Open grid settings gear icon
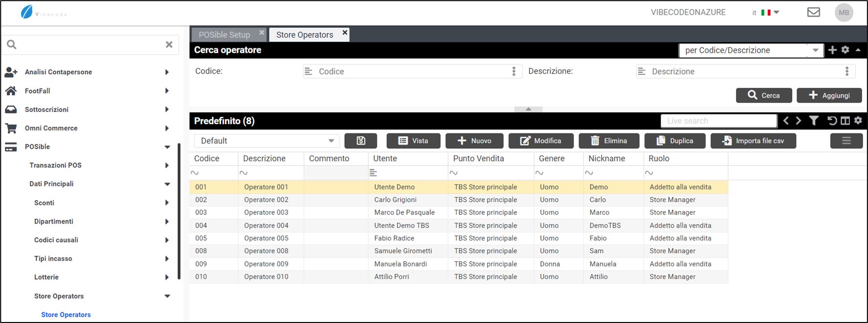The height and width of the screenshot is (323, 868). [858, 120]
